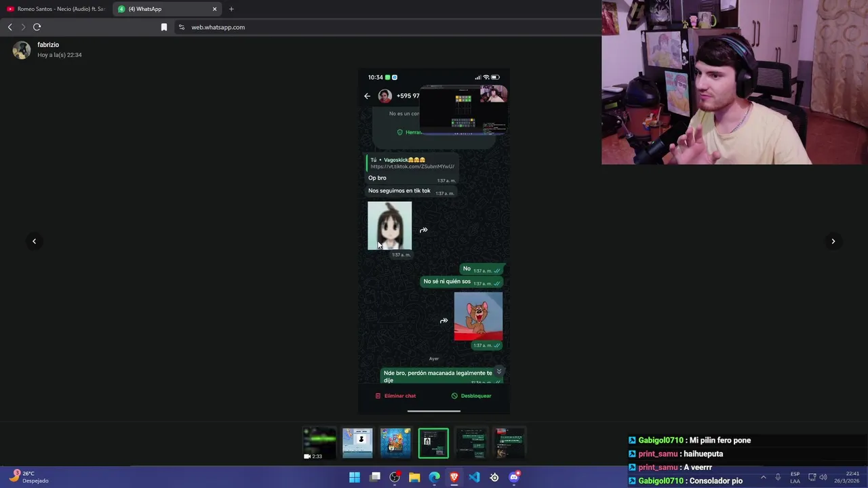868x488 pixels.
Task: Open the Clash Royale game thumbnail
Action: [x=395, y=443]
